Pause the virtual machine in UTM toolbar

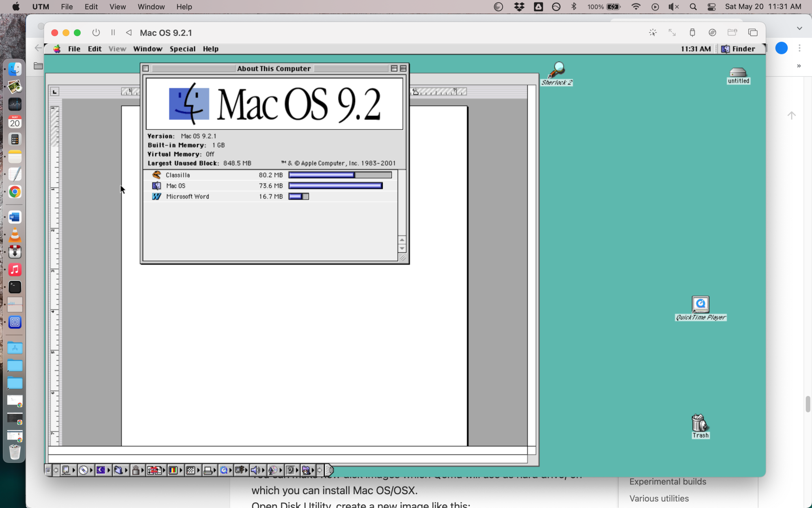coord(113,33)
